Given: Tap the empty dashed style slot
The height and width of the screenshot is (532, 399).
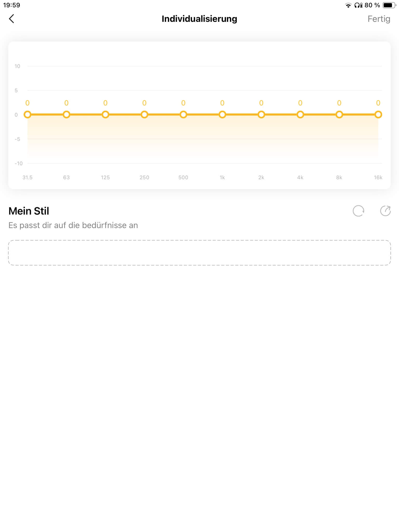Looking at the screenshot, I should pyautogui.click(x=199, y=253).
